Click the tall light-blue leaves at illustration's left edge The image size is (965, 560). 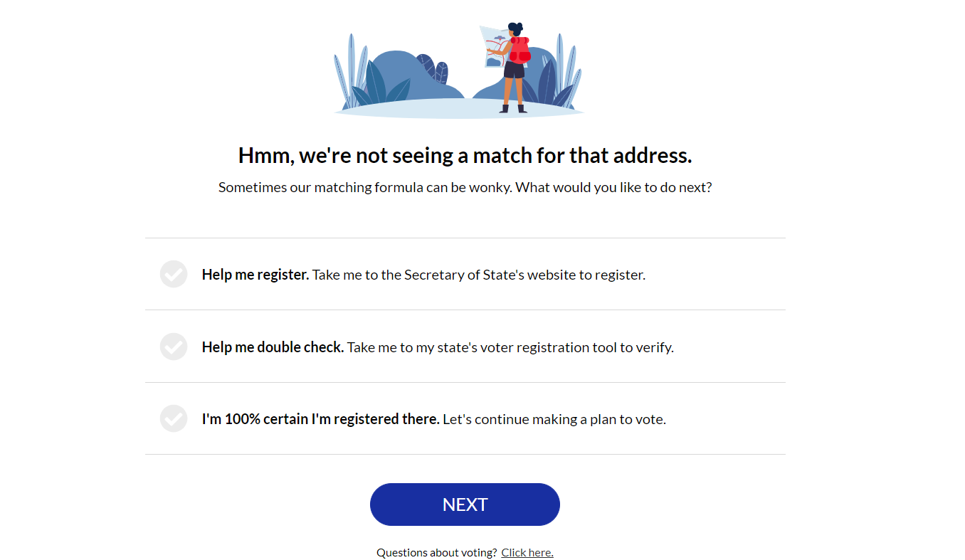349,71
